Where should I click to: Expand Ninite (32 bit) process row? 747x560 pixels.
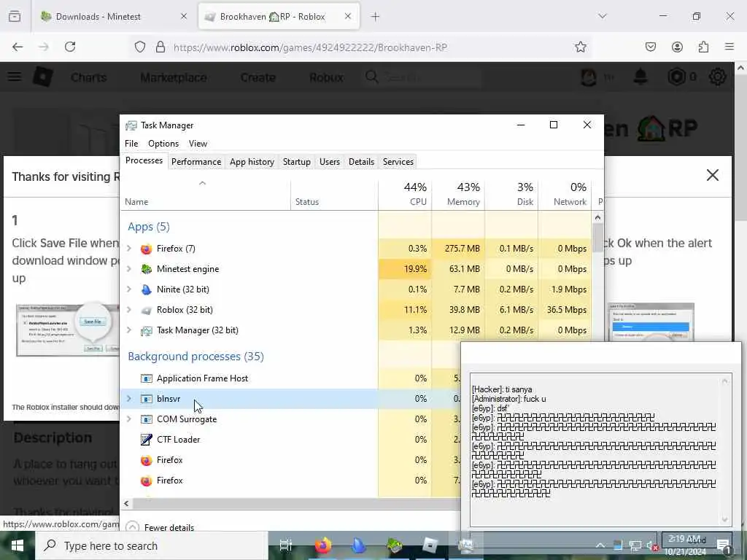[x=129, y=289]
